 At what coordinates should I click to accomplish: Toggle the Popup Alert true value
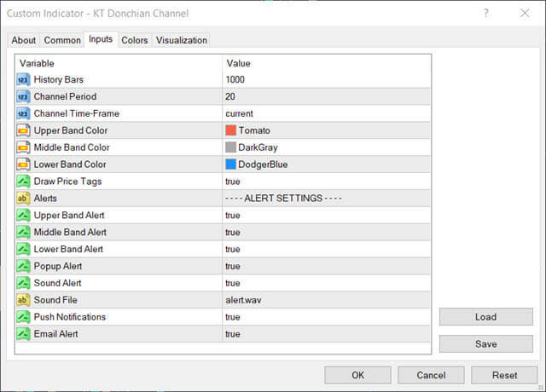[x=233, y=267]
